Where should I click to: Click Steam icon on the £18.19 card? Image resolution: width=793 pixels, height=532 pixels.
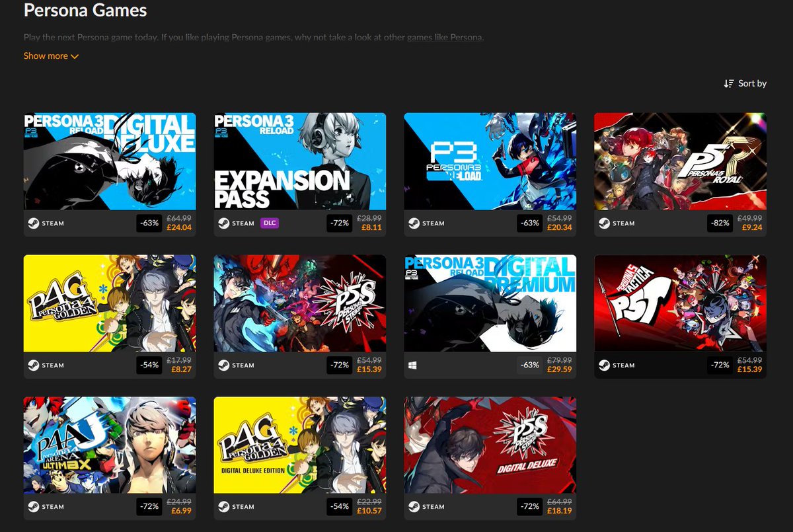(414, 507)
